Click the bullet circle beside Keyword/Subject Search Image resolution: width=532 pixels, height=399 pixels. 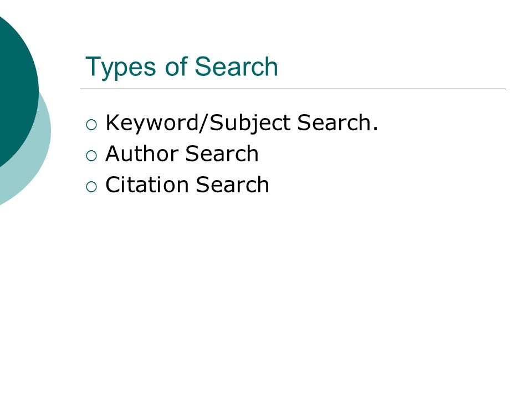(x=91, y=125)
